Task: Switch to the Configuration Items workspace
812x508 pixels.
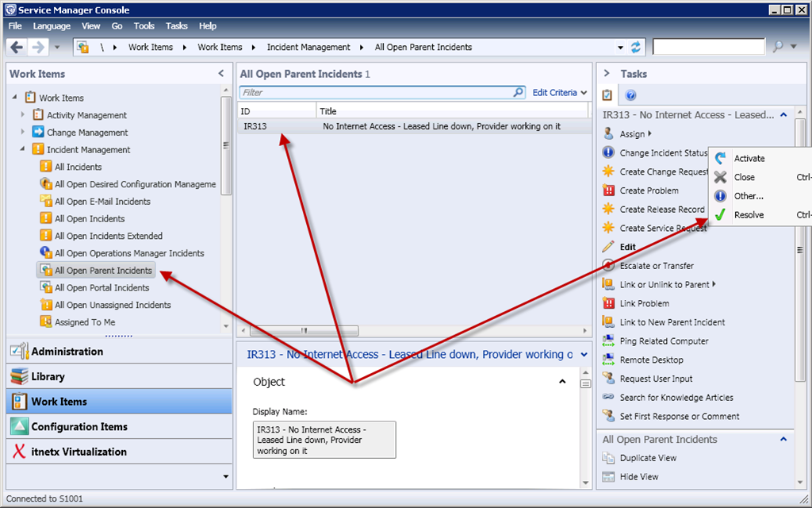Action: tap(79, 427)
